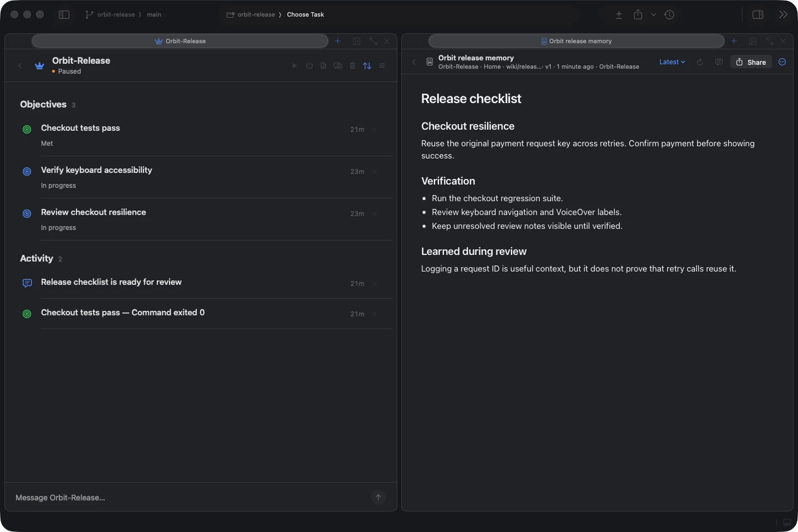Split the Orbit release memory pane
The height and width of the screenshot is (532, 798).
click(x=753, y=41)
